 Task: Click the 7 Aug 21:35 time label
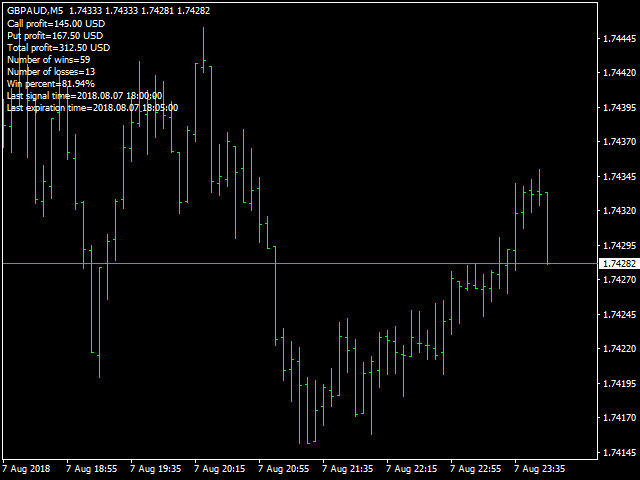[x=348, y=469]
